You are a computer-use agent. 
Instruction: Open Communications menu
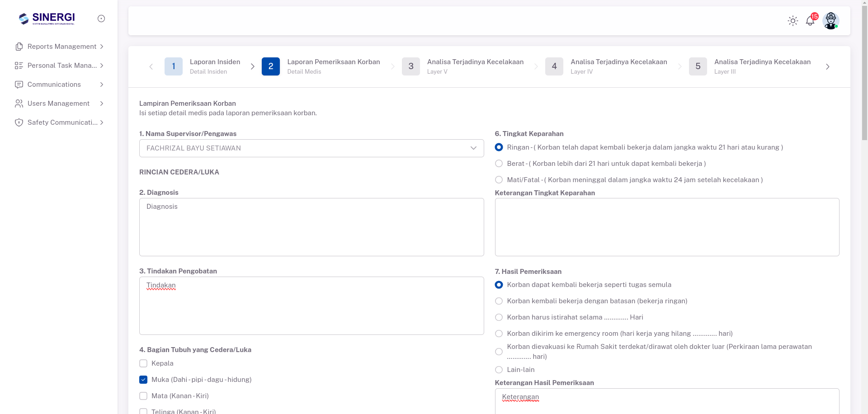[x=59, y=85]
